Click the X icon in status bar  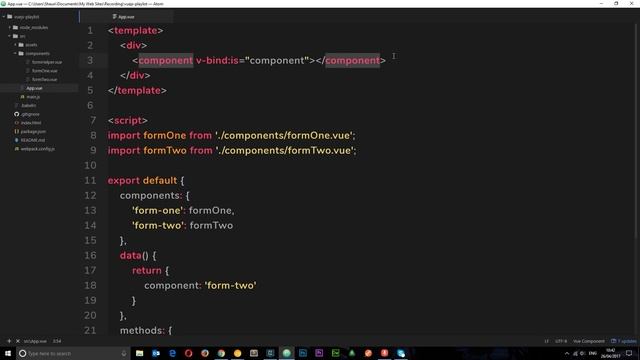coord(18,341)
